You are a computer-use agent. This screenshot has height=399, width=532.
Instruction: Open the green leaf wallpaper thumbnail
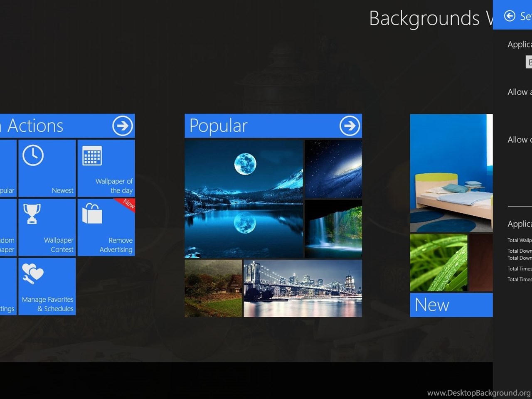pyautogui.click(x=438, y=262)
